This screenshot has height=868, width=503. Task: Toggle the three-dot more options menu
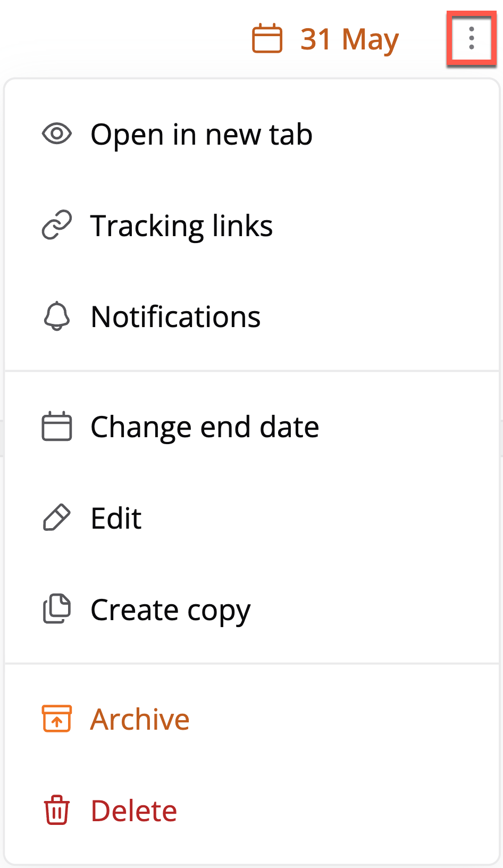(472, 39)
